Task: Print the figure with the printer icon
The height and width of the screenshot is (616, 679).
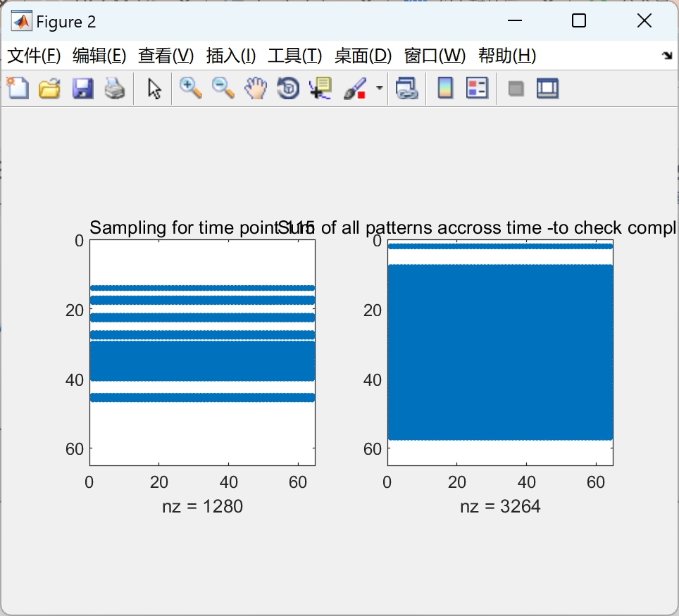Action: (115, 88)
